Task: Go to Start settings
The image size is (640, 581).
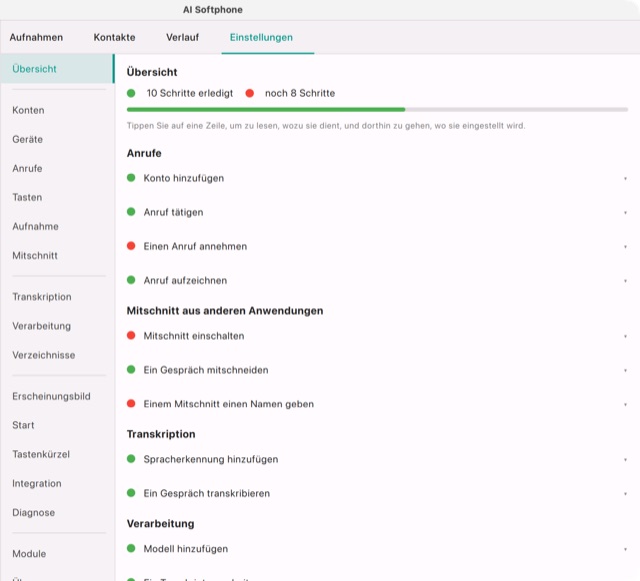Action: (x=23, y=425)
